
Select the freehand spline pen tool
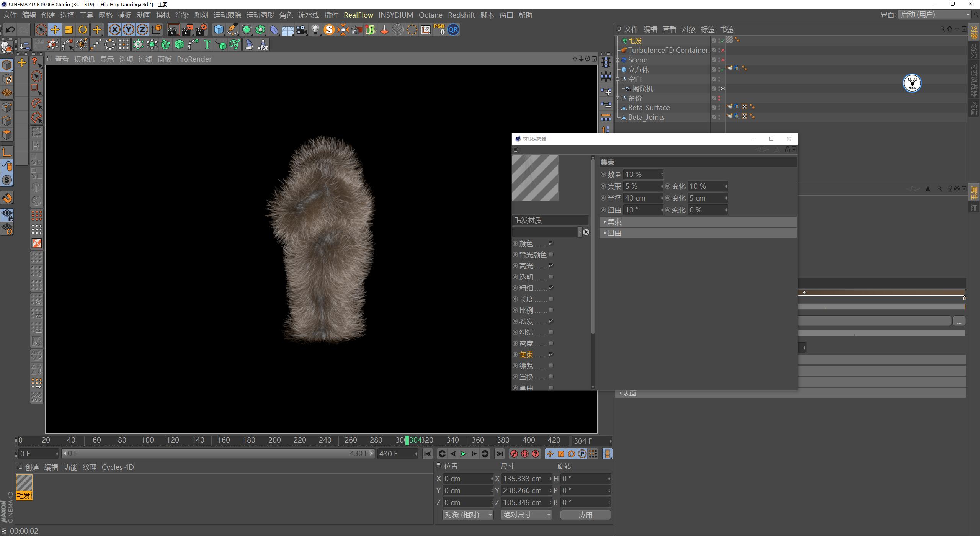[233, 29]
